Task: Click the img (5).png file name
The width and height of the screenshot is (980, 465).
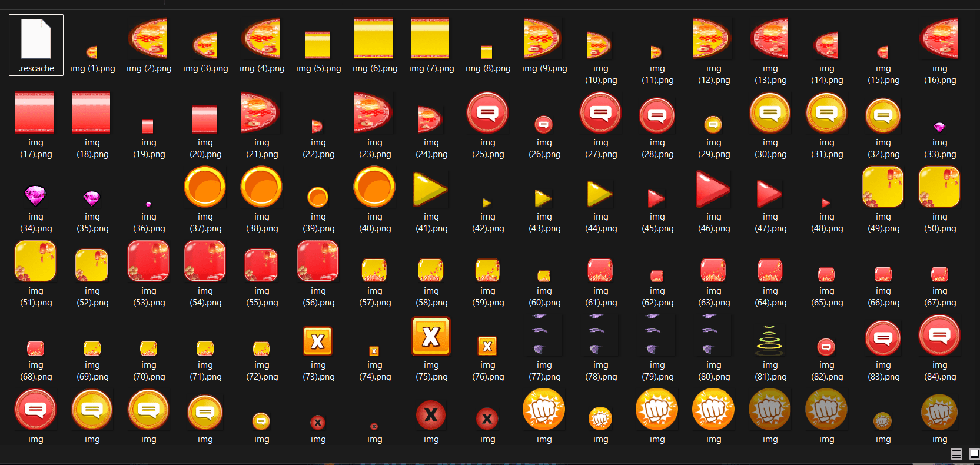Action: (x=318, y=68)
